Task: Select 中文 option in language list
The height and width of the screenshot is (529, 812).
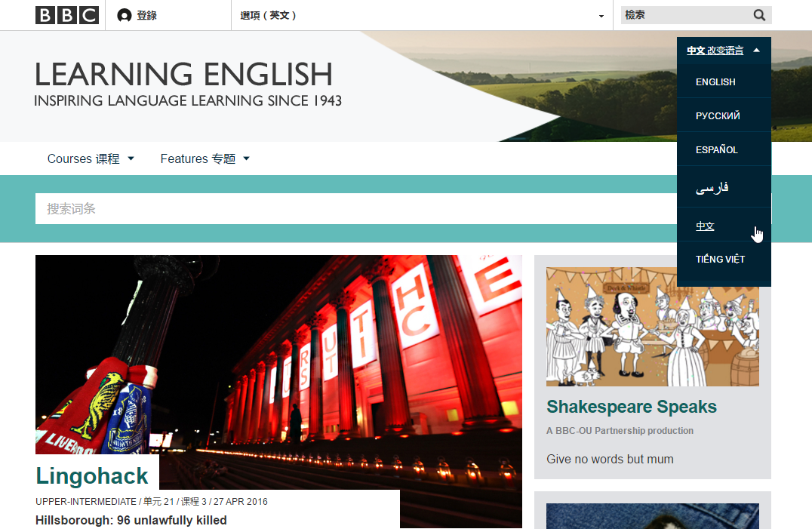Action: [x=724, y=226]
